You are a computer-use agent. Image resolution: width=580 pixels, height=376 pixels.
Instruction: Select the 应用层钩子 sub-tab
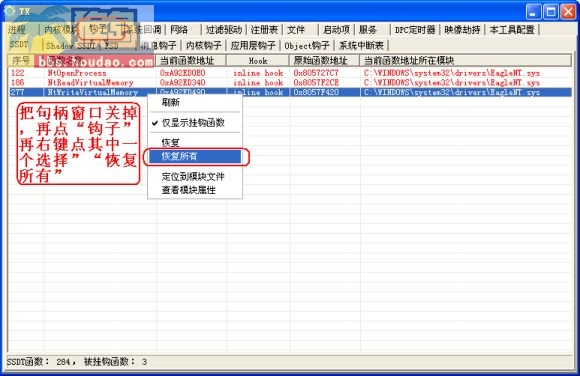(x=253, y=46)
